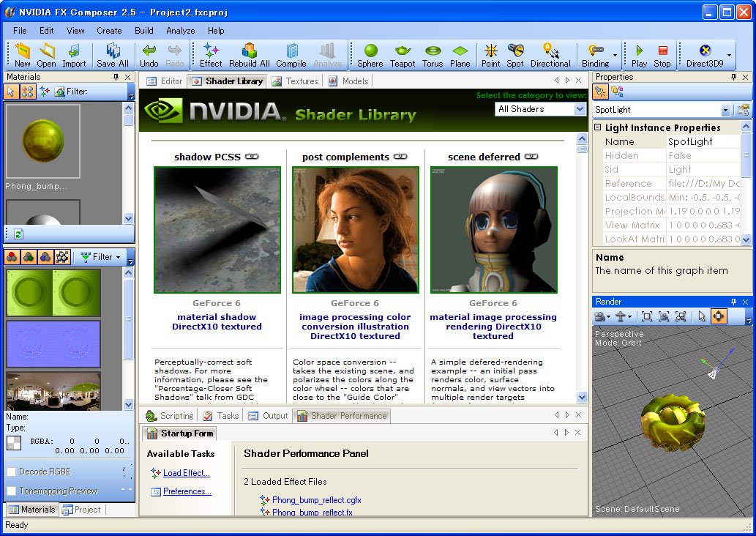Image resolution: width=756 pixels, height=536 pixels.
Task: Select the green circles texture thumbnail
Action: [x=53, y=292]
